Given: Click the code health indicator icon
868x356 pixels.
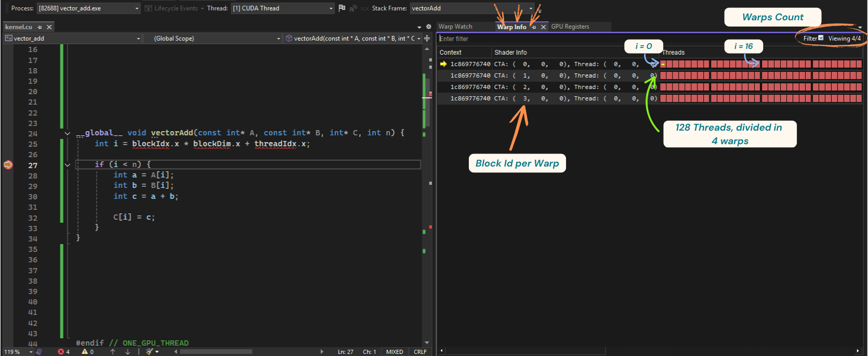Looking at the screenshot, I should point(39,352).
